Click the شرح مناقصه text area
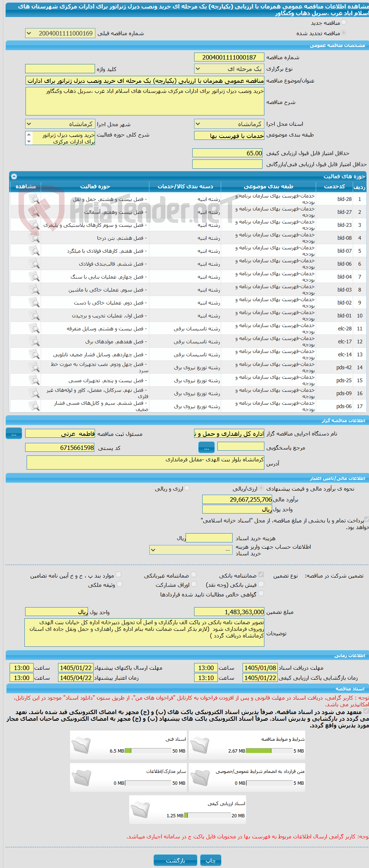Image resolution: width=369 pixels, height=868 pixels. point(145,101)
